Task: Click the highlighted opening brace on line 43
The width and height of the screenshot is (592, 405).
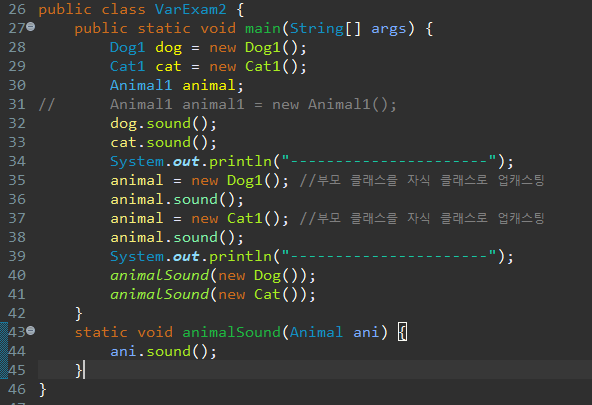Action: point(402,333)
